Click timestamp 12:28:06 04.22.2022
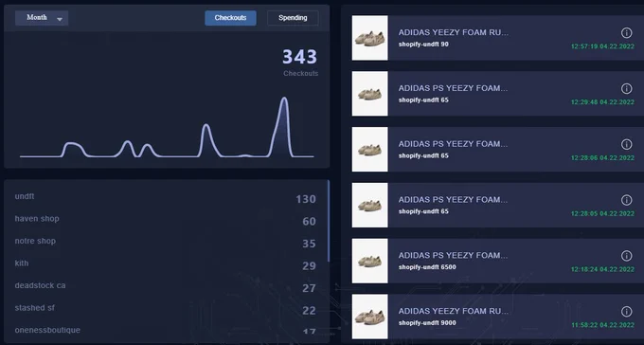 pyautogui.click(x=602, y=158)
